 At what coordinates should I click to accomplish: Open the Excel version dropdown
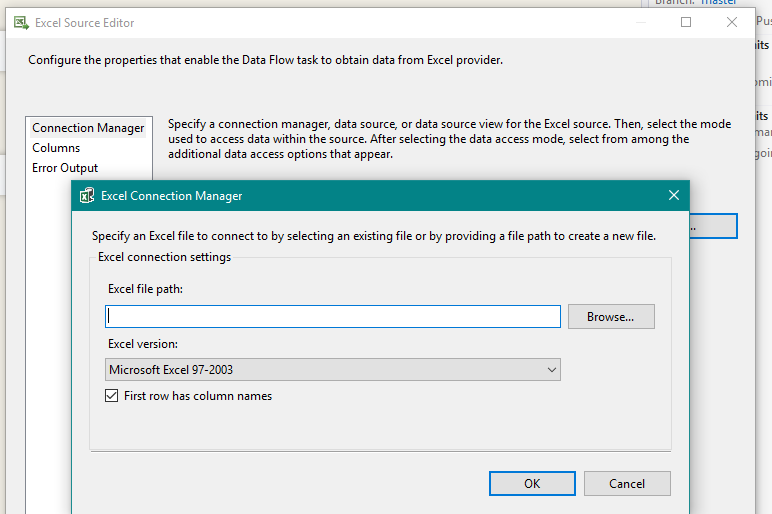tap(333, 370)
